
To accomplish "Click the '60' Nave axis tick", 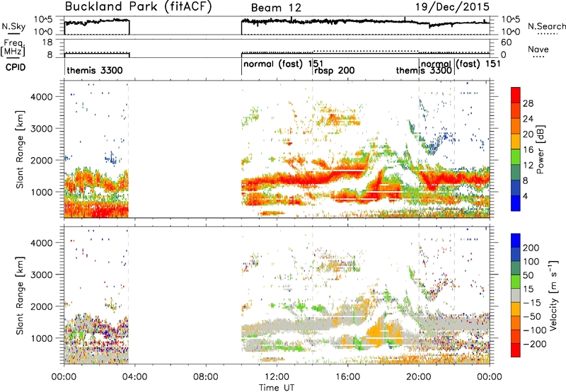I will 506,42.
